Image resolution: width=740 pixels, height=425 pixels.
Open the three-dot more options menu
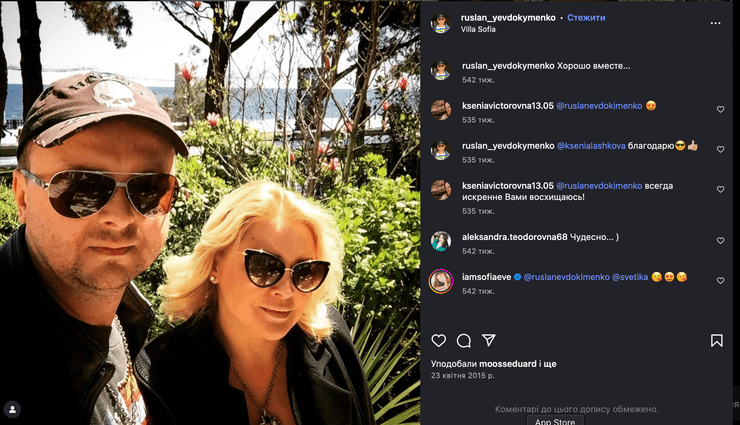point(715,23)
